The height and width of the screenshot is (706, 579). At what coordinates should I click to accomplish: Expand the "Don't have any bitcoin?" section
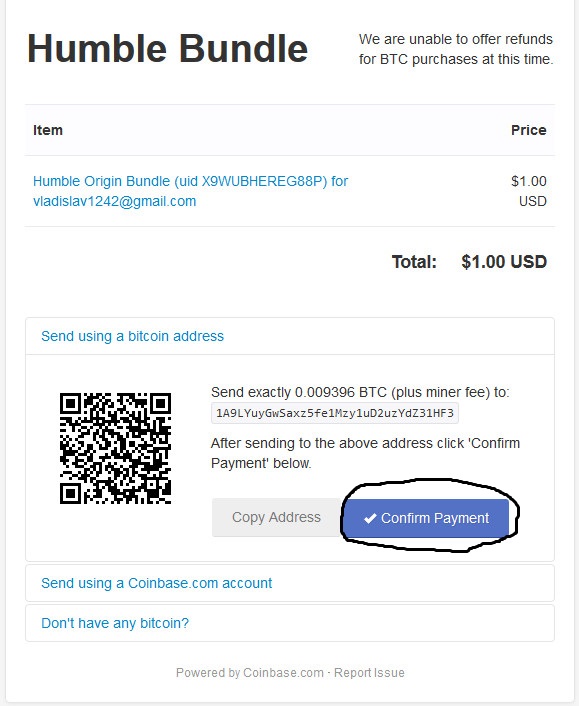115,623
